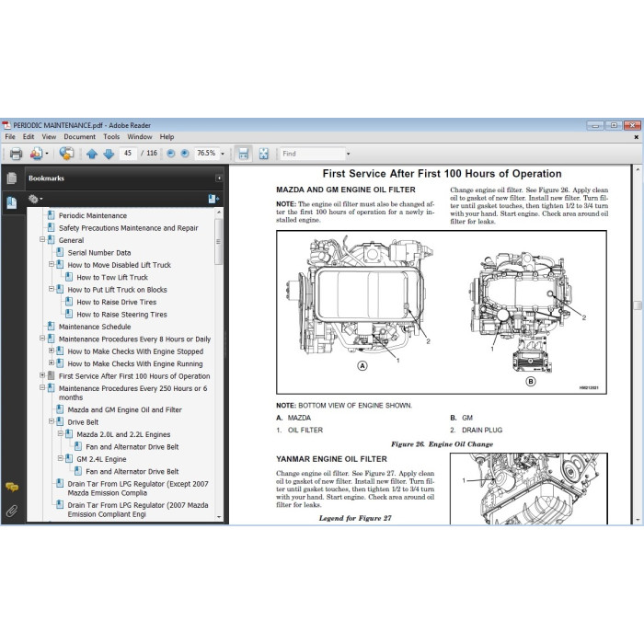Click bookmark icon for Maintenance Schedule
This screenshot has height=644, width=644.
tap(51, 326)
